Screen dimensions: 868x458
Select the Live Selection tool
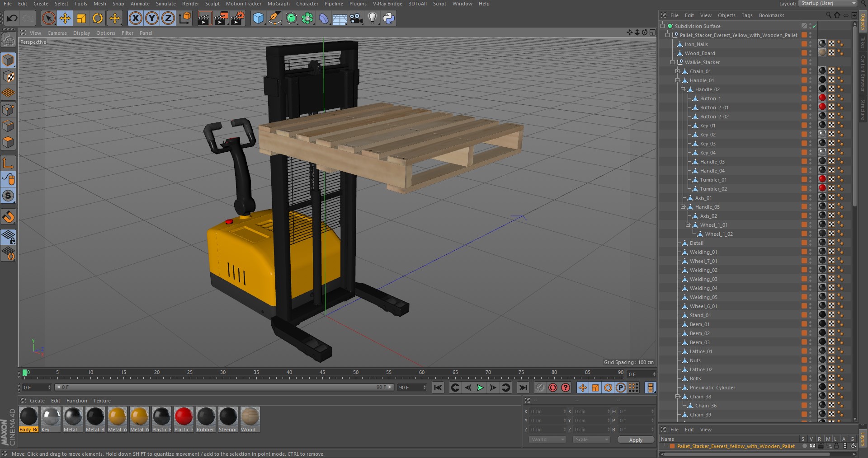(x=48, y=18)
